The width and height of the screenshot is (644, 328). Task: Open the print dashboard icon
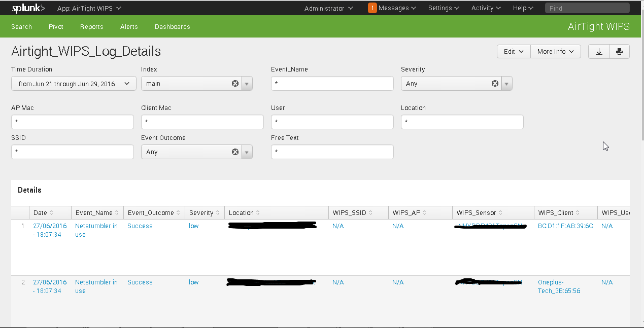[619, 51]
